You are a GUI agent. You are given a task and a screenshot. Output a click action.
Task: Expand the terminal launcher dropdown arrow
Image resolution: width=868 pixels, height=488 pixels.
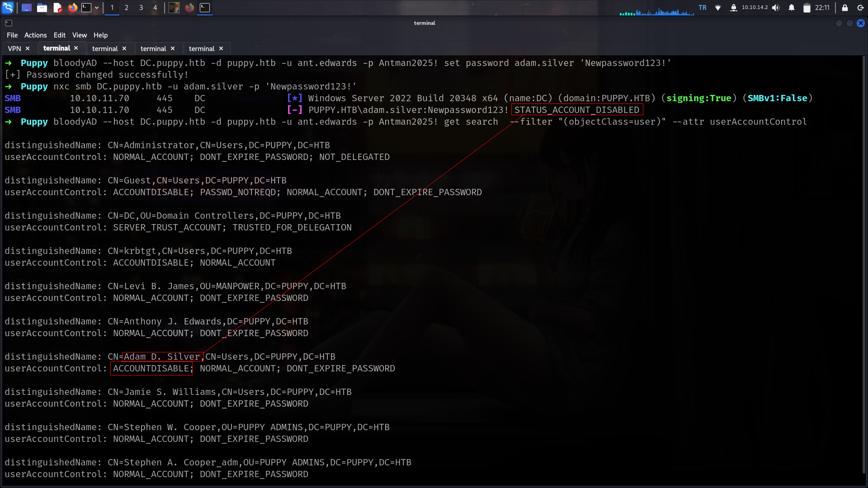[x=97, y=8]
